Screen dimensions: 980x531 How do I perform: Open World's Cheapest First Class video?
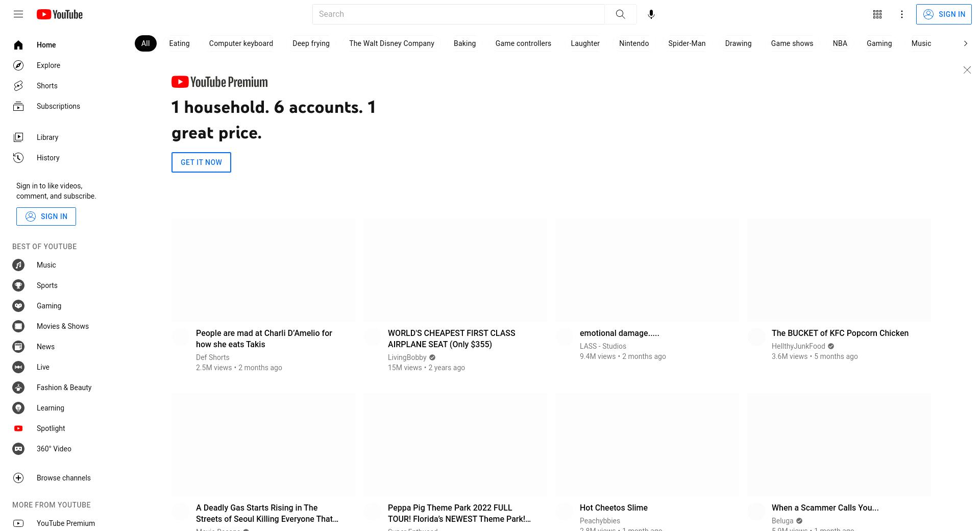click(x=452, y=339)
